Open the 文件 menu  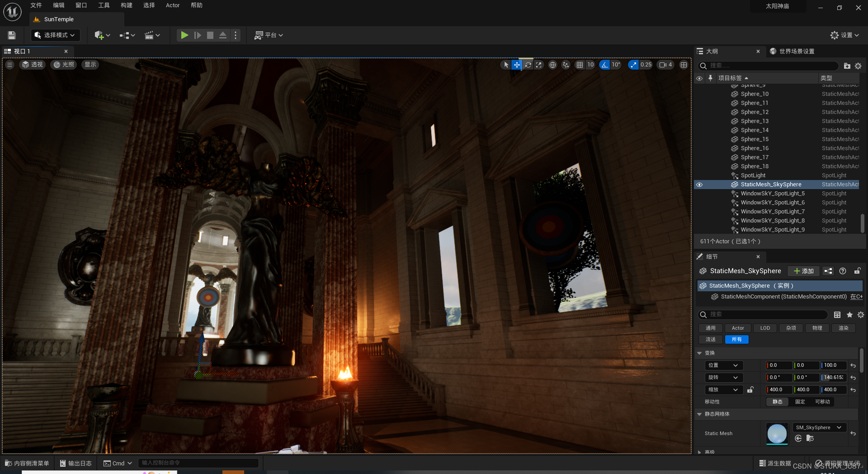[36, 5]
